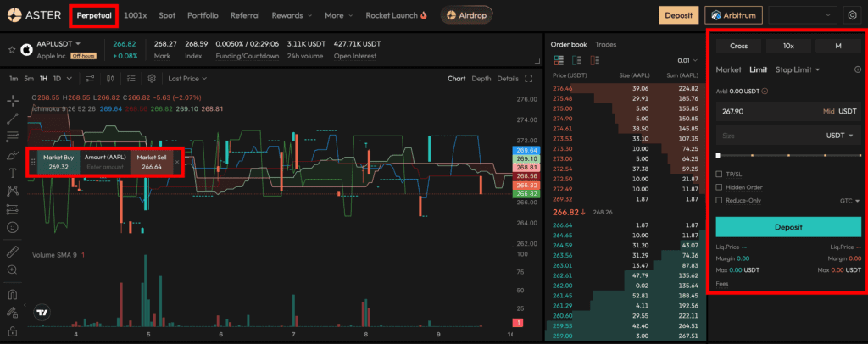The height and width of the screenshot is (344, 868).
Task: Click the Market Buy button on chart
Action: pos(58,162)
